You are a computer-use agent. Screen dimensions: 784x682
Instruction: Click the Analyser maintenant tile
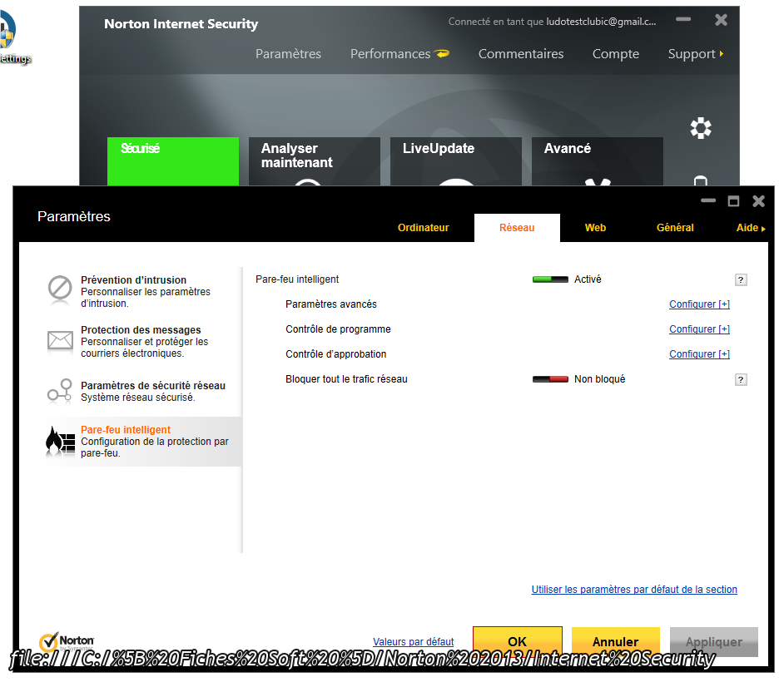pyautogui.click(x=315, y=161)
